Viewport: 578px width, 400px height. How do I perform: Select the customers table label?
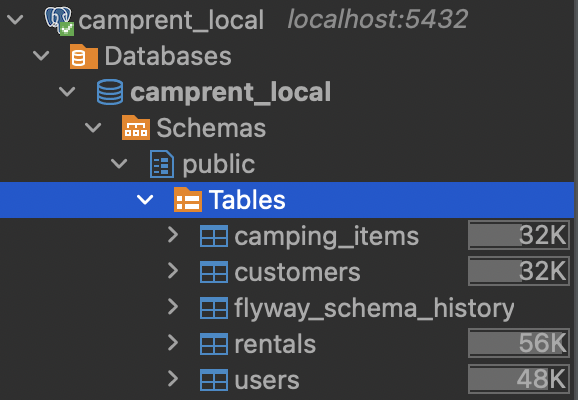(x=297, y=272)
